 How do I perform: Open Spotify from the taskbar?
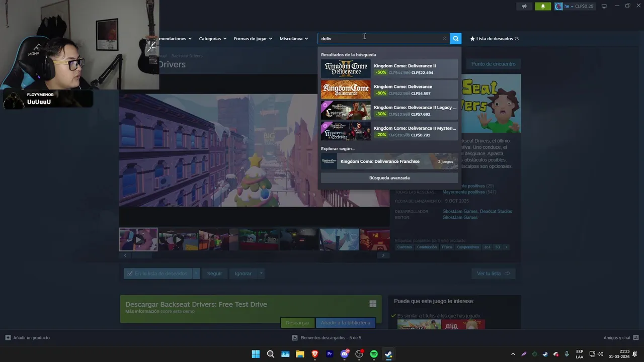(374, 354)
